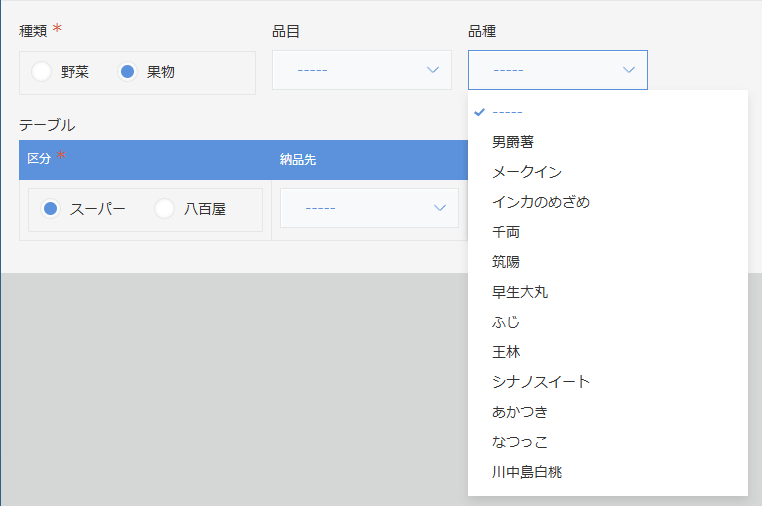Choose 川中島白桃 at list bottom
This screenshot has height=506, width=762.
(x=526, y=472)
